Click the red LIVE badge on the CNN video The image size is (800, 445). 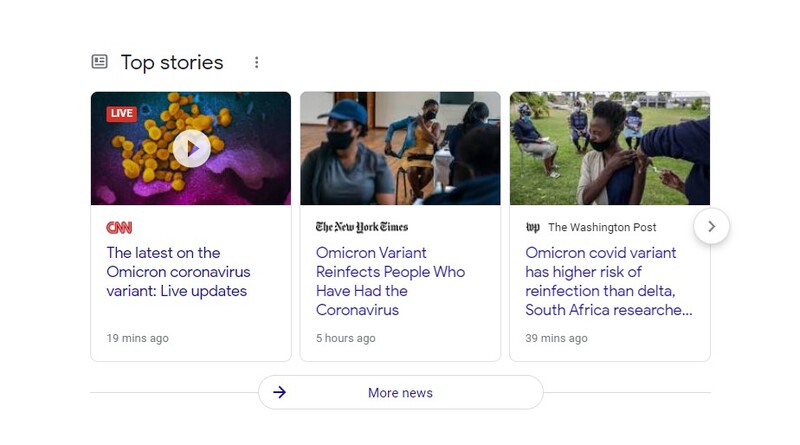click(122, 113)
